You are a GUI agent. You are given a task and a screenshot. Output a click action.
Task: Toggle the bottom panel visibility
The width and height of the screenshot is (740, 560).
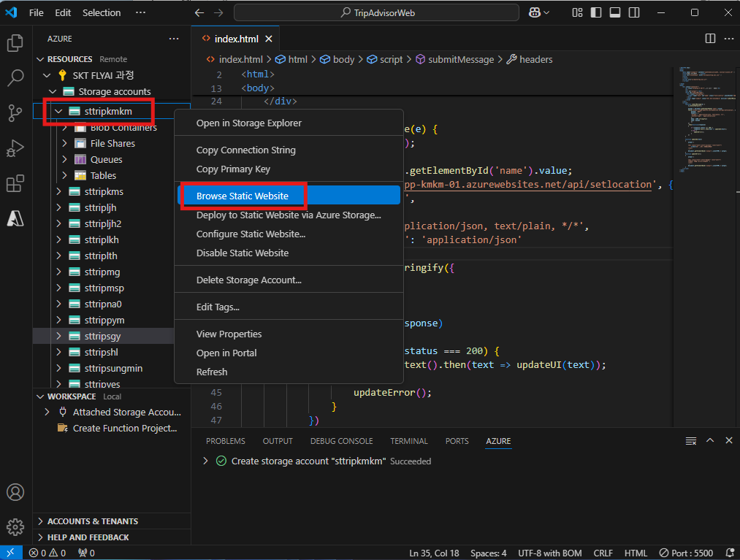(x=615, y=12)
